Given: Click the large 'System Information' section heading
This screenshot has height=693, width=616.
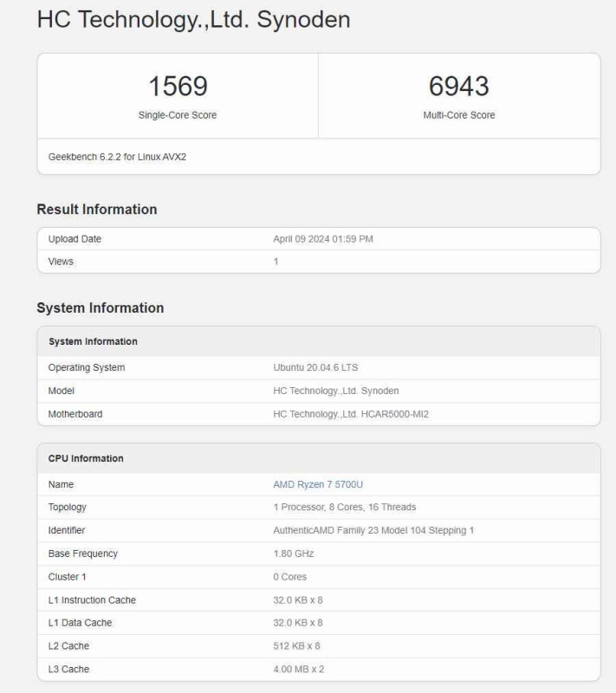Looking at the screenshot, I should pos(101,308).
